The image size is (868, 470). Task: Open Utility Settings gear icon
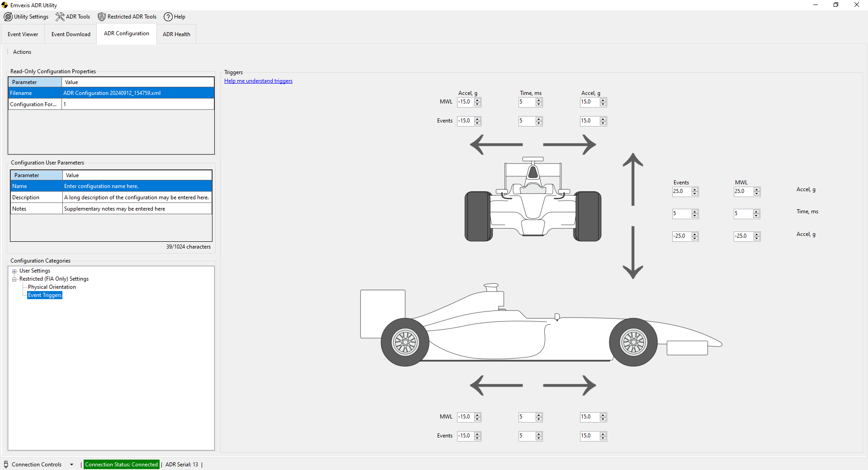tap(8, 17)
